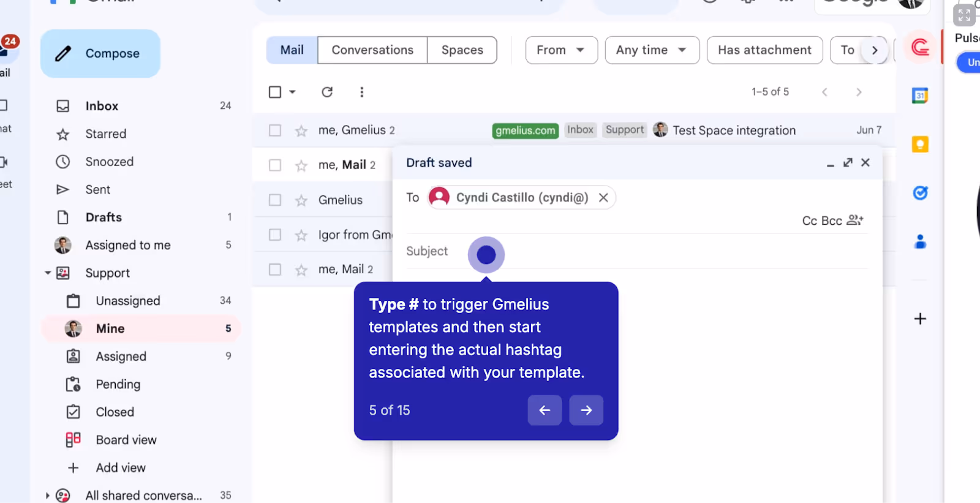Go to the newer messages page
Image resolution: width=980 pixels, height=503 pixels.
pyautogui.click(x=824, y=92)
